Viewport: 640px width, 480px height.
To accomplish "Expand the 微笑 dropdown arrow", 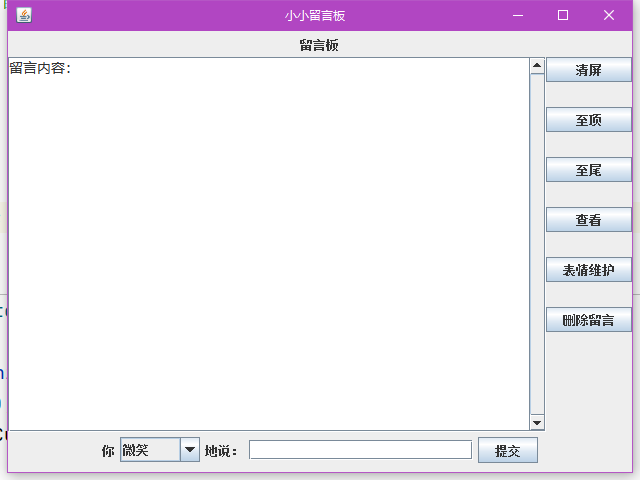I will (190, 450).
